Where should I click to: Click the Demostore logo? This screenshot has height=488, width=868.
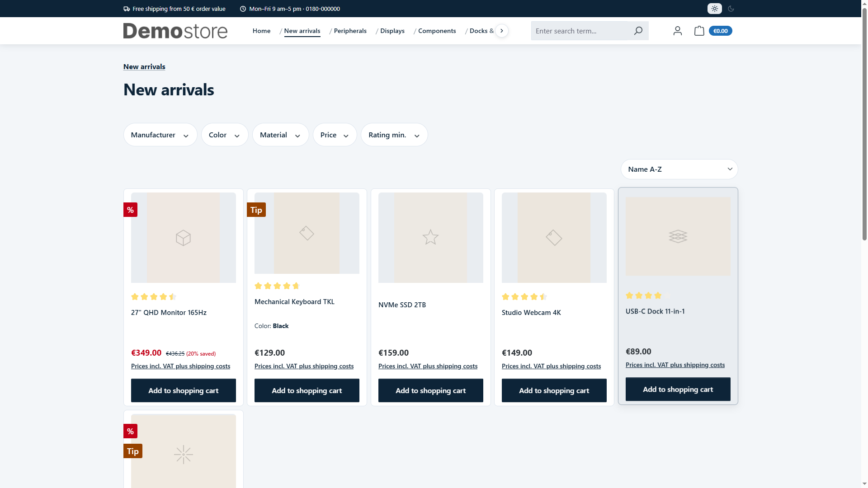[175, 31]
